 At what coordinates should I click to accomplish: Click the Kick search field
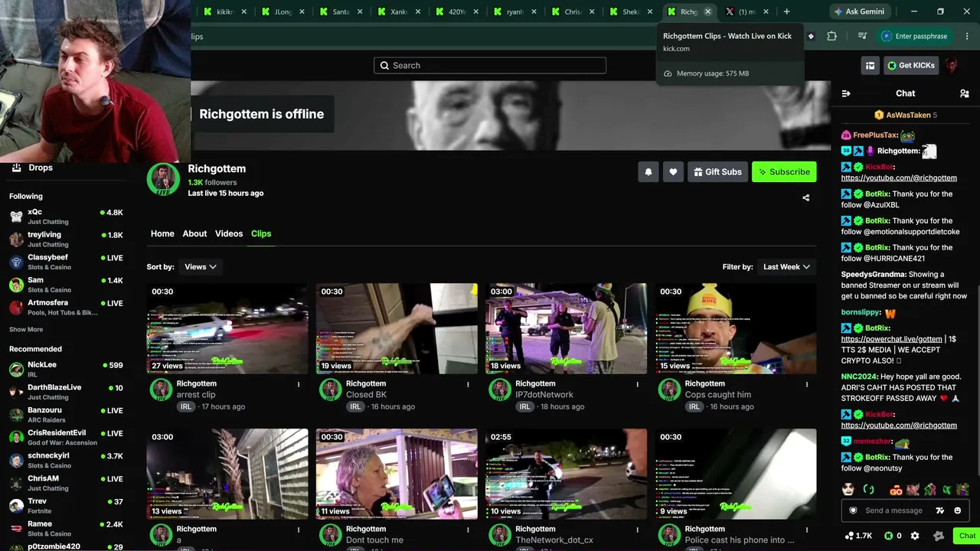click(490, 66)
